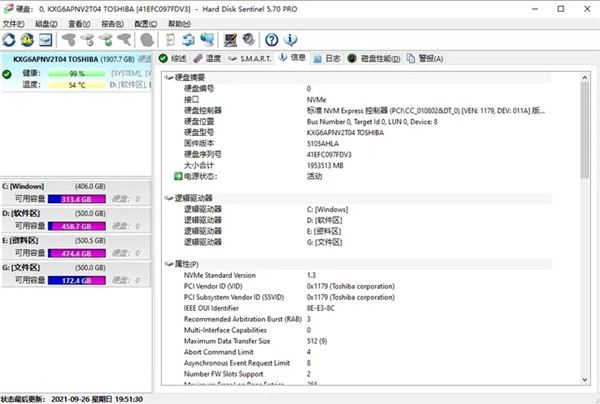Viewport: 600px width, 404px height.
Task: Switch to the S.M.A.R.T. tab
Action: [x=249, y=59]
